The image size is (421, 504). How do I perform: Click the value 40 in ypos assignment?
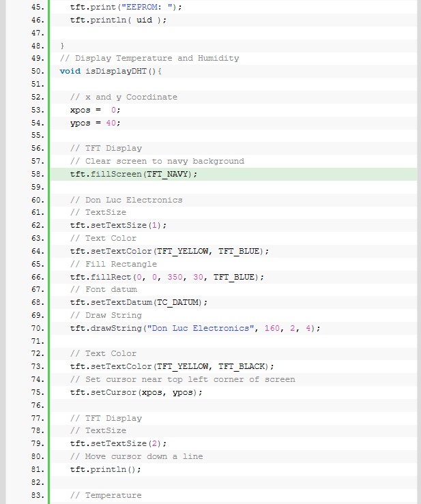(113, 123)
